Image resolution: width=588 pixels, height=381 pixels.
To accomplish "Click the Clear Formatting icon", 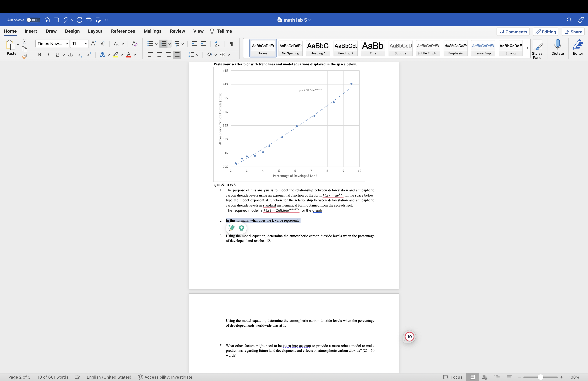I will (134, 44).
